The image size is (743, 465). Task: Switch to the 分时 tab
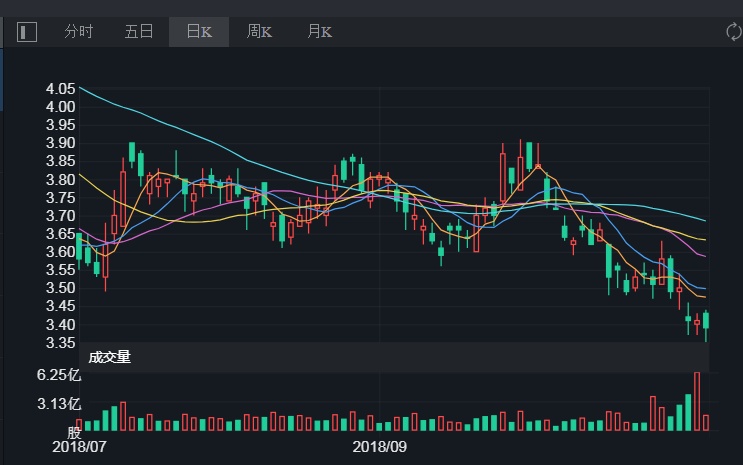79,32
